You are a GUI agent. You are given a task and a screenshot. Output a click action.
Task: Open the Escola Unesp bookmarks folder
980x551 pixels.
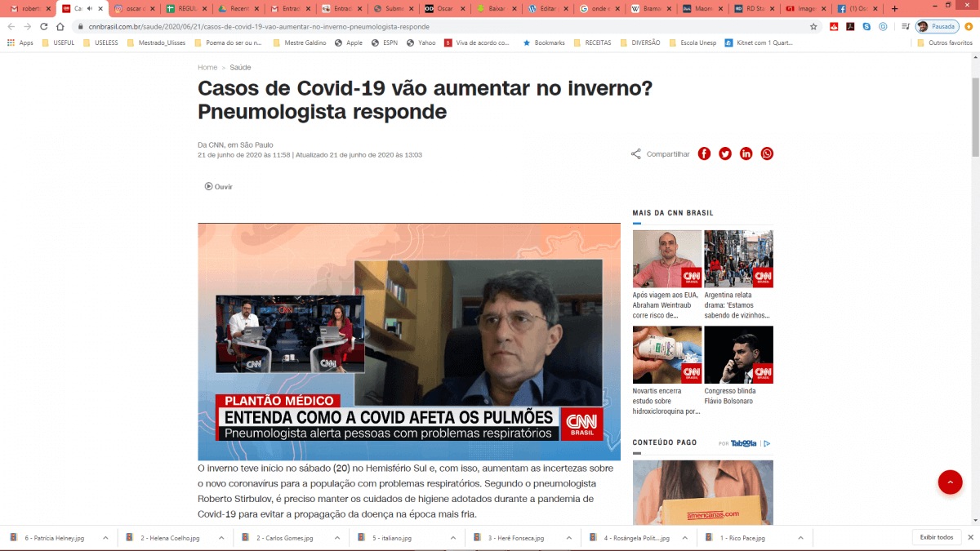point(693,42)
